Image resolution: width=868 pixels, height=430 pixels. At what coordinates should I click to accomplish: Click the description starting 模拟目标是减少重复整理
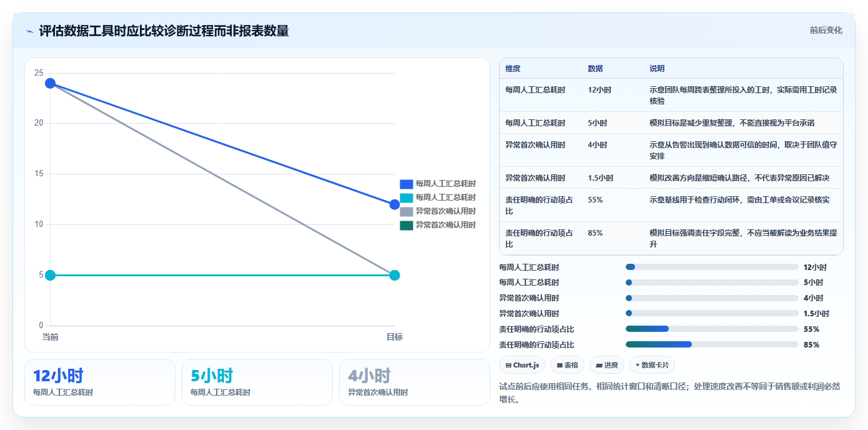(x=732, y=123)
